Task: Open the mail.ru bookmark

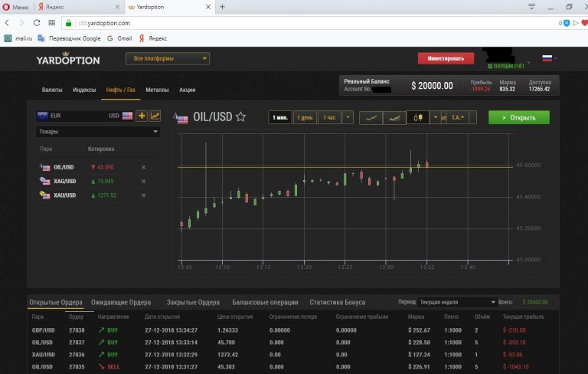Action: (18, 38)
